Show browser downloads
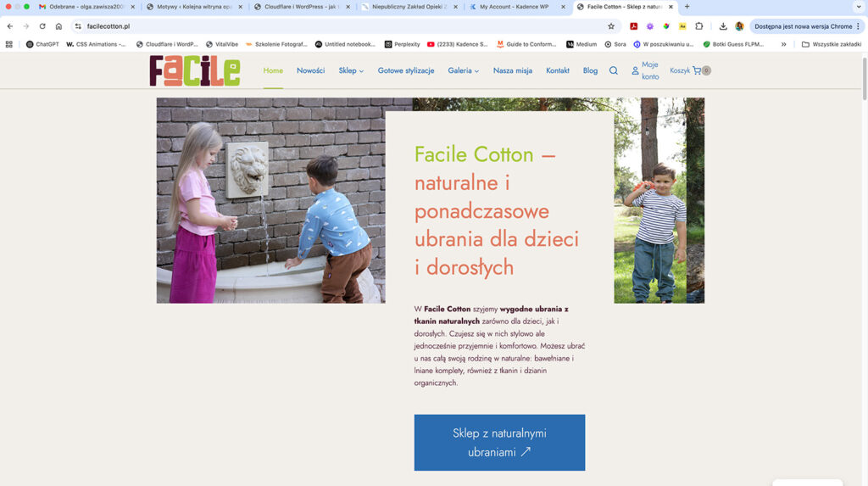 click(x=723, y=26)
